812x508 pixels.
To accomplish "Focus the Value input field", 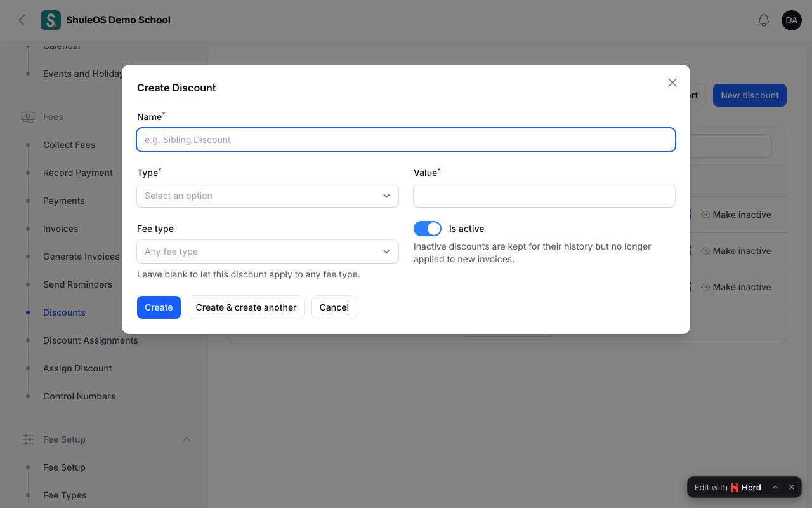I will [x=544, y=196].
